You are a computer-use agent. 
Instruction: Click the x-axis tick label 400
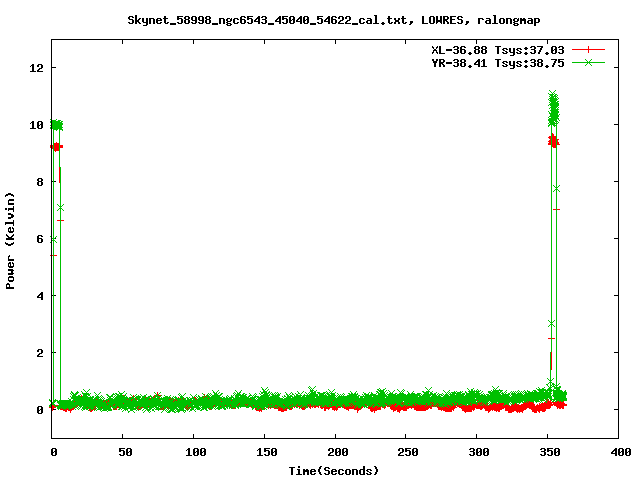tap(620, 452)
